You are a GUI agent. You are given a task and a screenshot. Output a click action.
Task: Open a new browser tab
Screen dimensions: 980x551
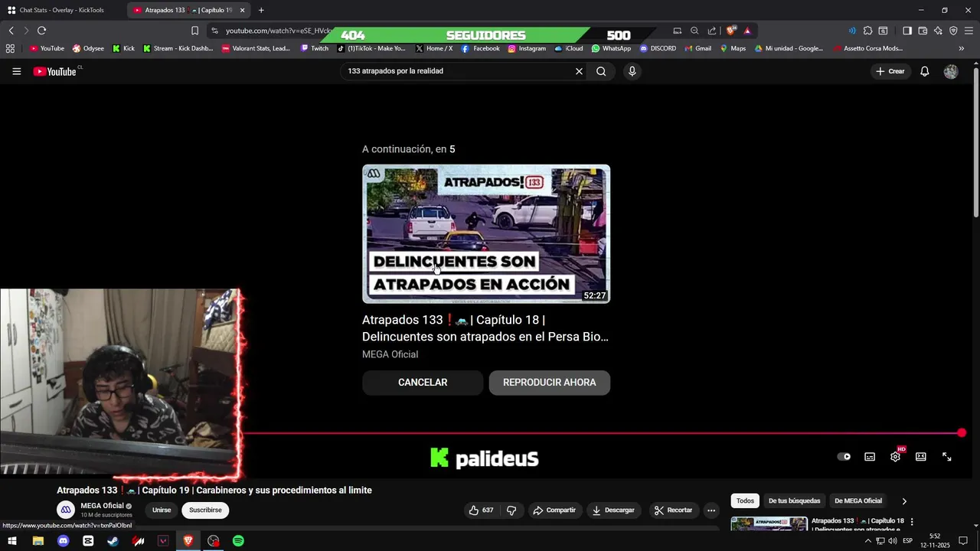[261, 10]
